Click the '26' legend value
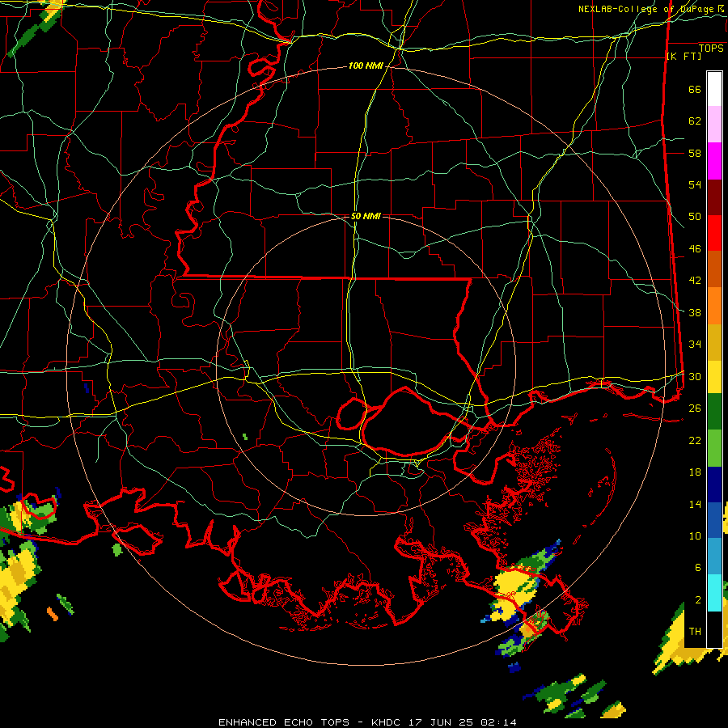728x728 pixels. [695, 408]
